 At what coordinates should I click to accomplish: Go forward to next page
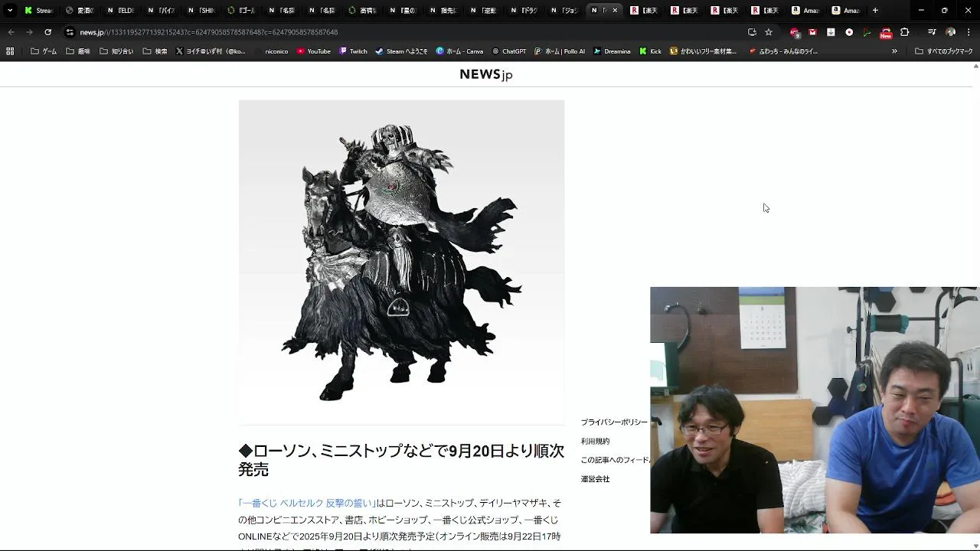click(x=29, y=32)
